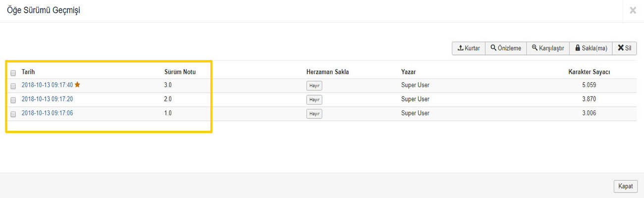Click the Sil delete button

click(x=624, y=48)
